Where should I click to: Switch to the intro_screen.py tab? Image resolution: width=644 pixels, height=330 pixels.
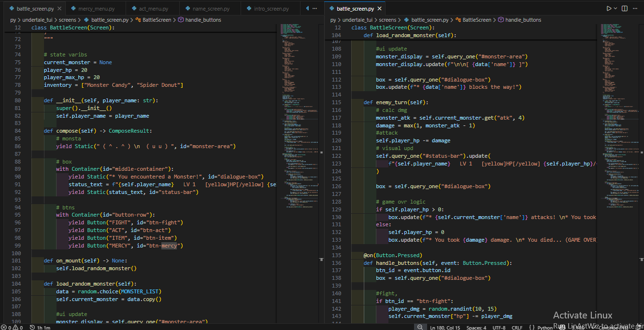click(x=271, y=9)
